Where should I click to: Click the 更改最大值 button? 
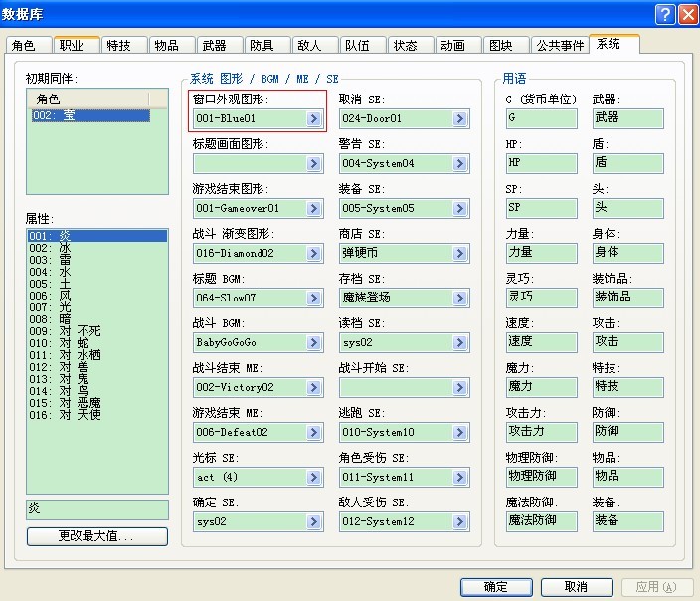point(97,536)
